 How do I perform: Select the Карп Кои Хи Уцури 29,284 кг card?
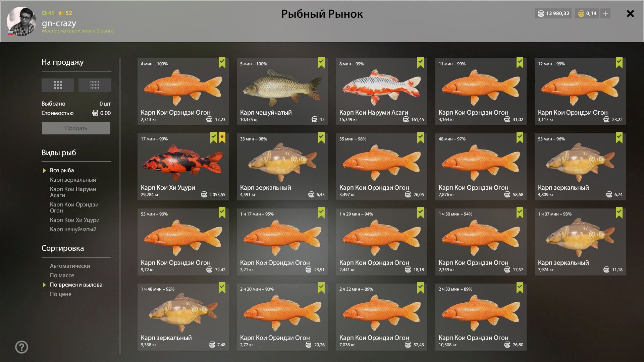pos(183,167)
